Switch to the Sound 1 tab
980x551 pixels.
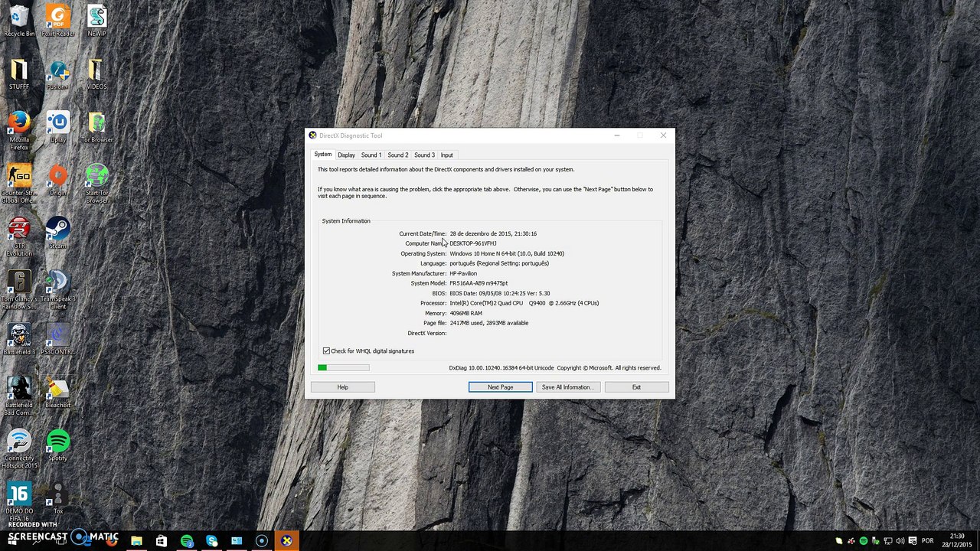[x=371, y=155]
